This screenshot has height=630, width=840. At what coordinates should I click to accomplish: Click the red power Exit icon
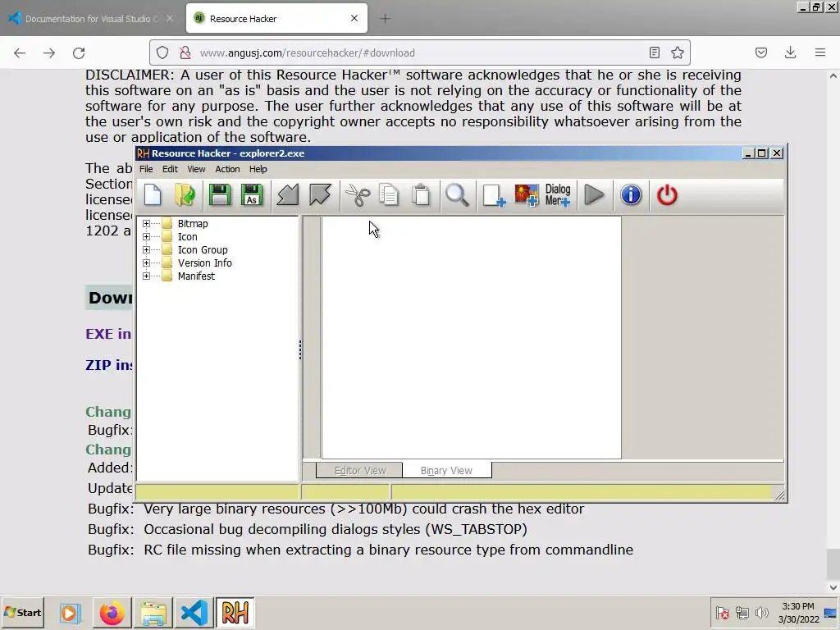click(667, 195)
